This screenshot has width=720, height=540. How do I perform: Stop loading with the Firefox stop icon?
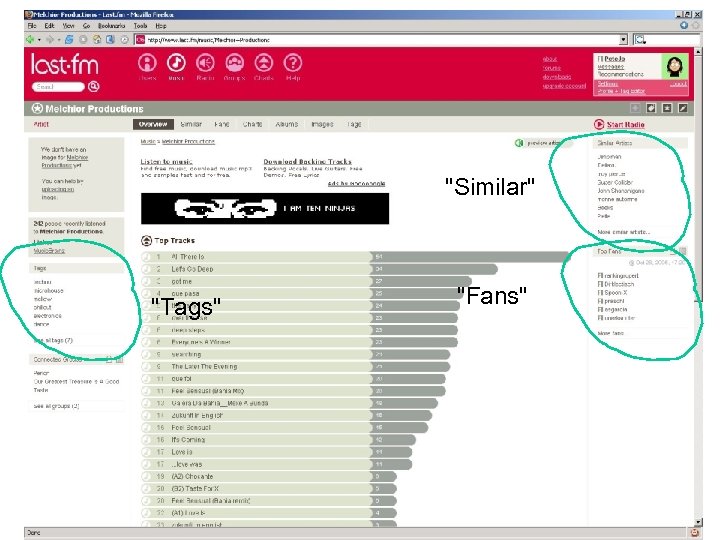(x=83, y=39)
